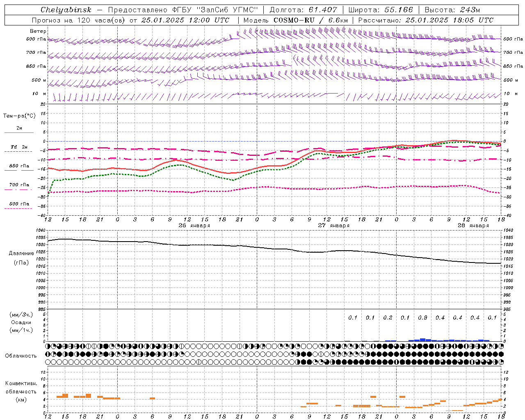Click the '28 января' date label

click(473, 226)
